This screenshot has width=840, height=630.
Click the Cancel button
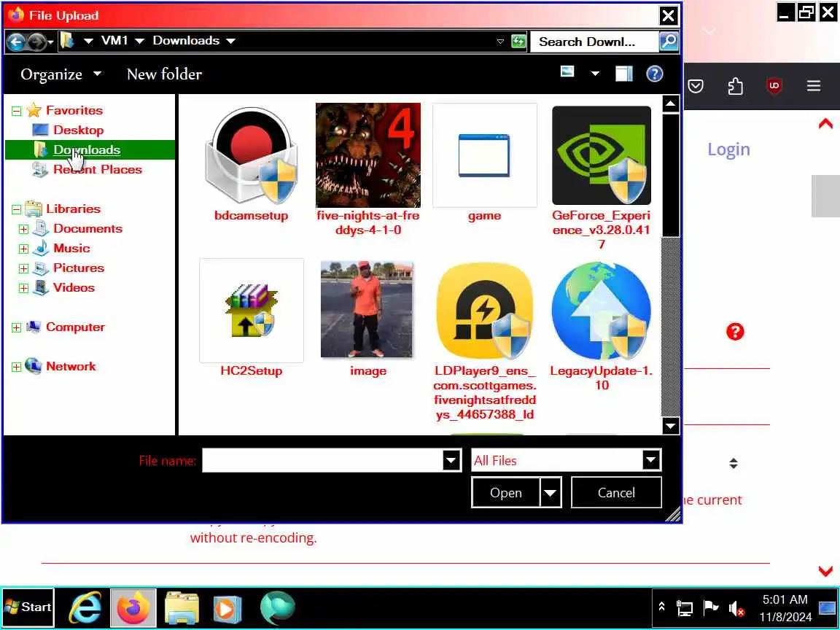click(x=616, y=492)
